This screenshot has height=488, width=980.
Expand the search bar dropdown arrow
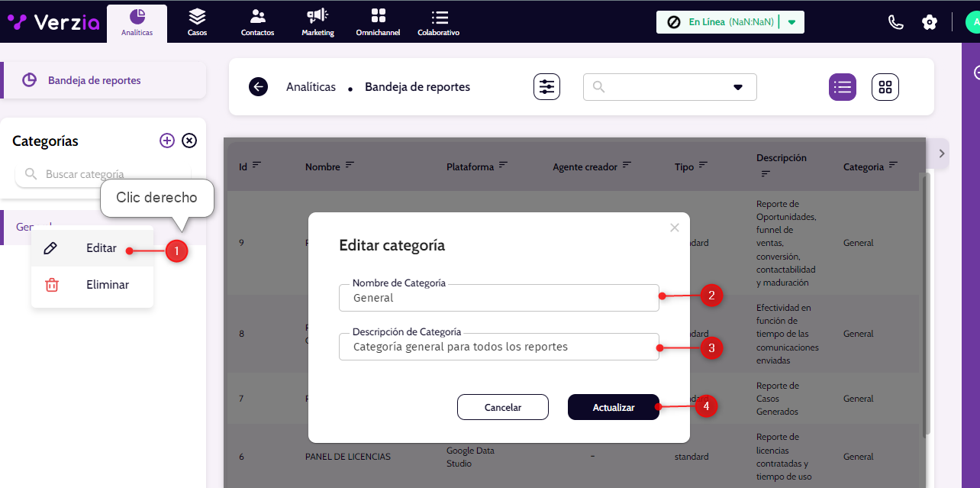(x=738, y=87)
